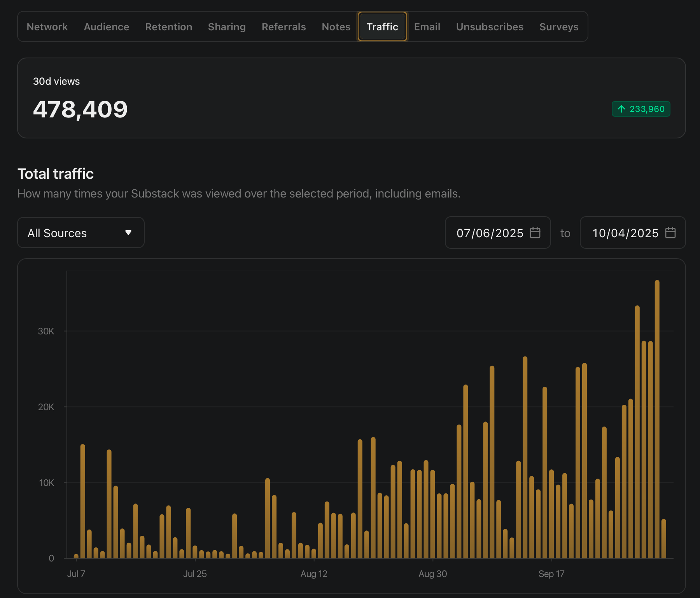Expand the All Sources dropdown arrow
The height and width of the screenshot is (598, 700).
(x=128, y=233)
